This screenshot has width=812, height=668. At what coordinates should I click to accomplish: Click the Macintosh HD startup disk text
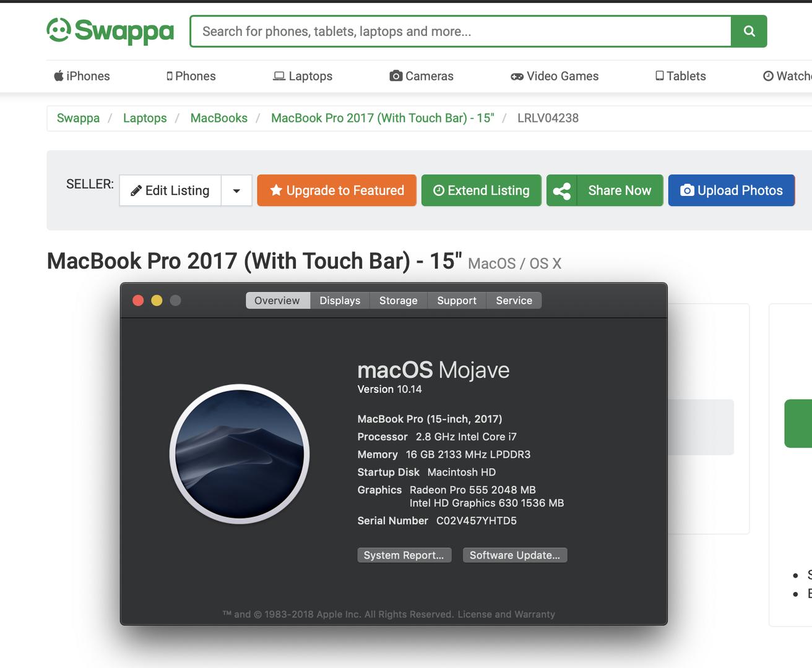coord(462,473)
